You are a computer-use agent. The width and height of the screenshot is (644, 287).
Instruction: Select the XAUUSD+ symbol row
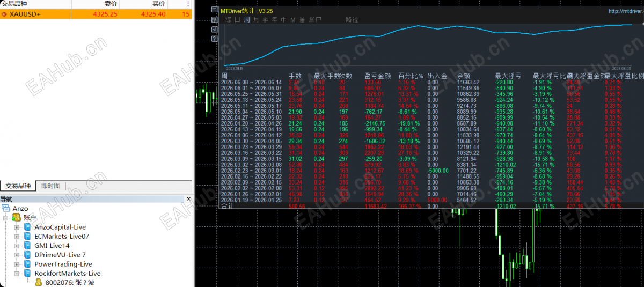click(96, 14)
